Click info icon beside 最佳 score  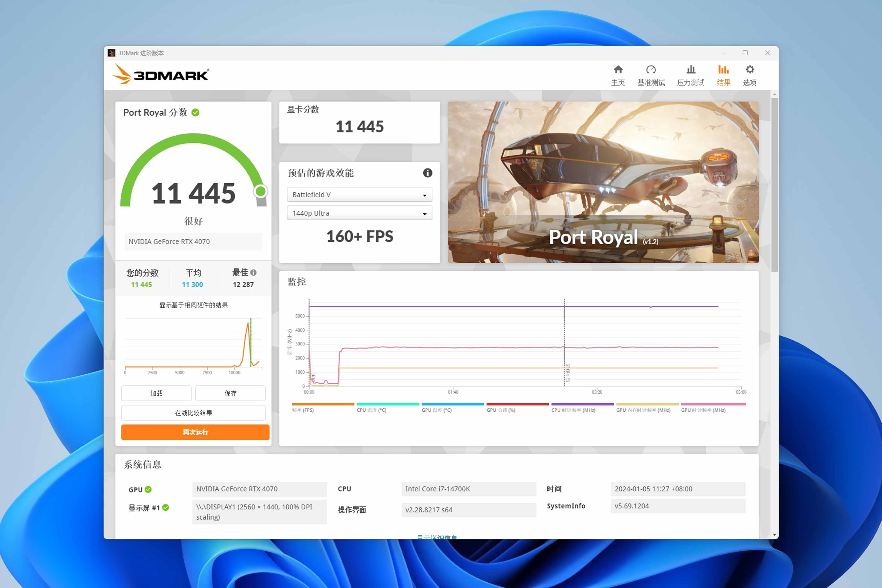coord(253,273)
